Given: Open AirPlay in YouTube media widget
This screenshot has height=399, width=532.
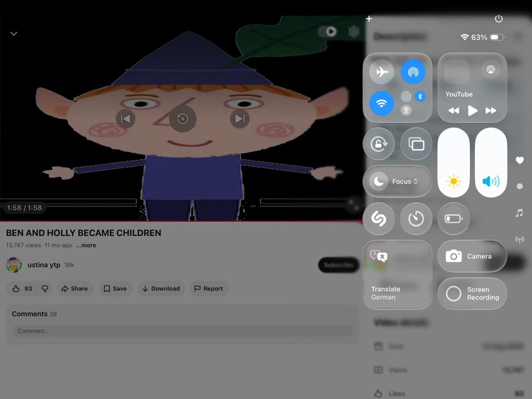Looking at the screenshot, I should coord(490,70).
